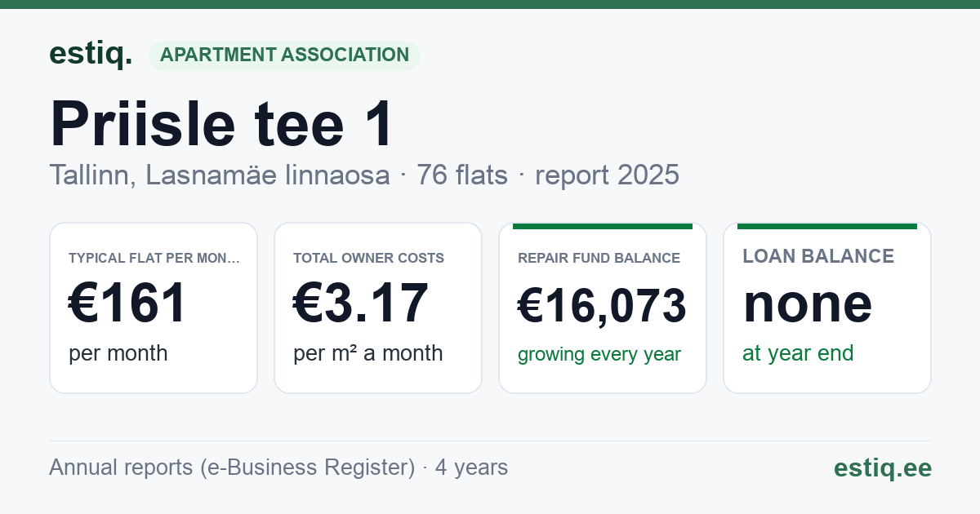Open the Repair fund balance card
Screen dimensions: 980x514
(x=603, y=308)
